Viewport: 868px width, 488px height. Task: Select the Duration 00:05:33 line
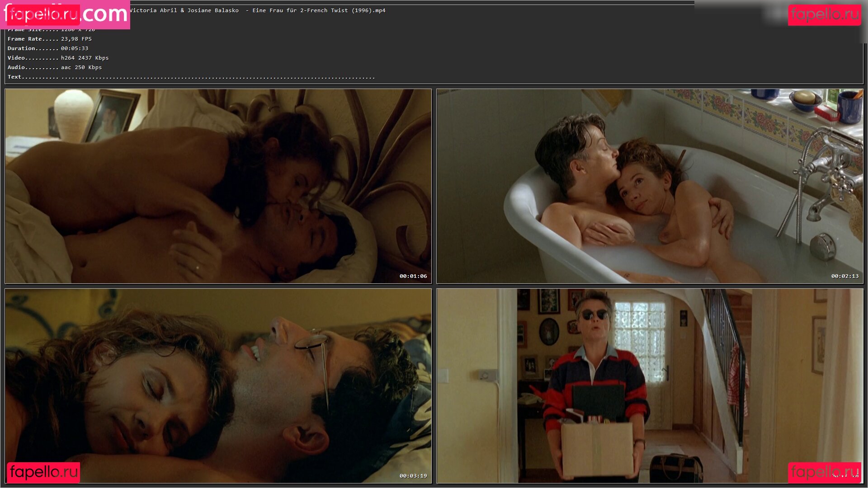48,48
